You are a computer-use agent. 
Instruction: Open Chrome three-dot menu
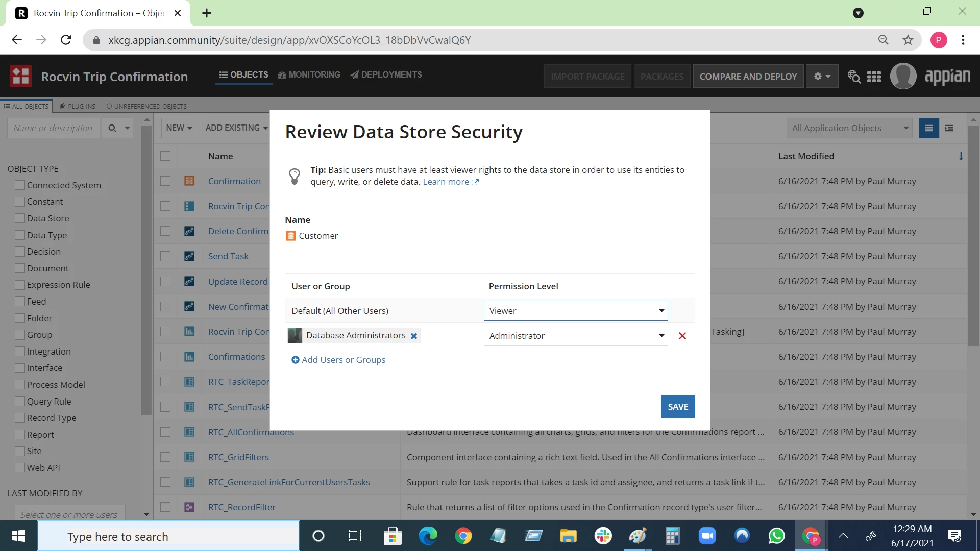tap(963, 40)
